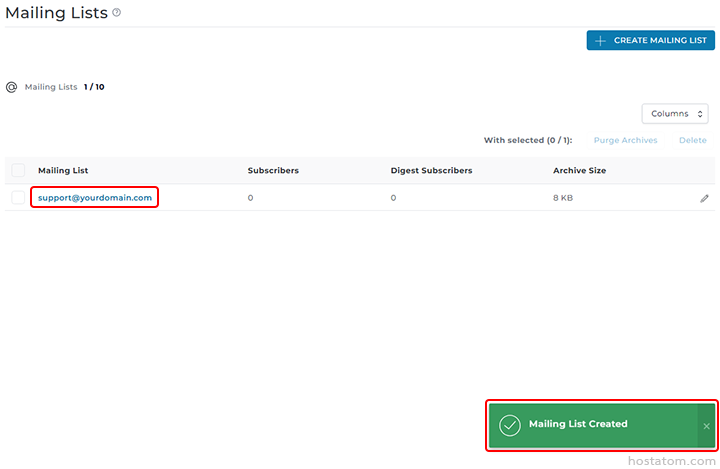Click the Archive Size column header

579,170
